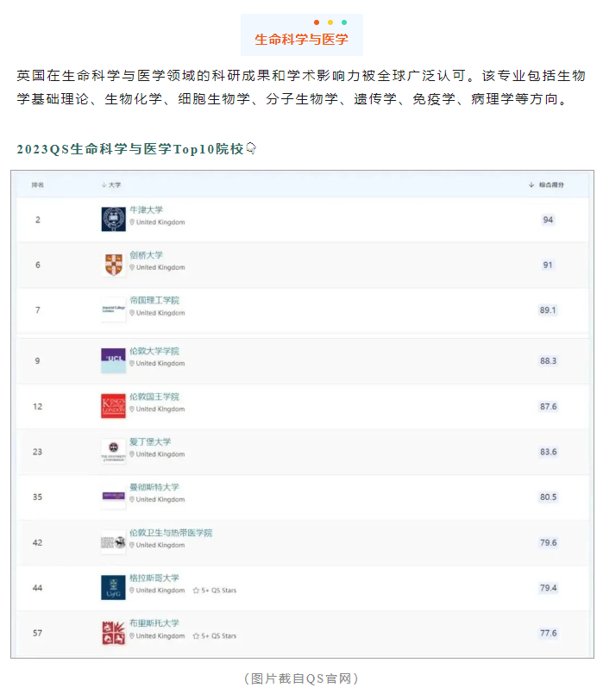Click location pin under 剑桥大学
Image resolution: width=603 pixels, height=700 pixels.
tap(132, 267)
